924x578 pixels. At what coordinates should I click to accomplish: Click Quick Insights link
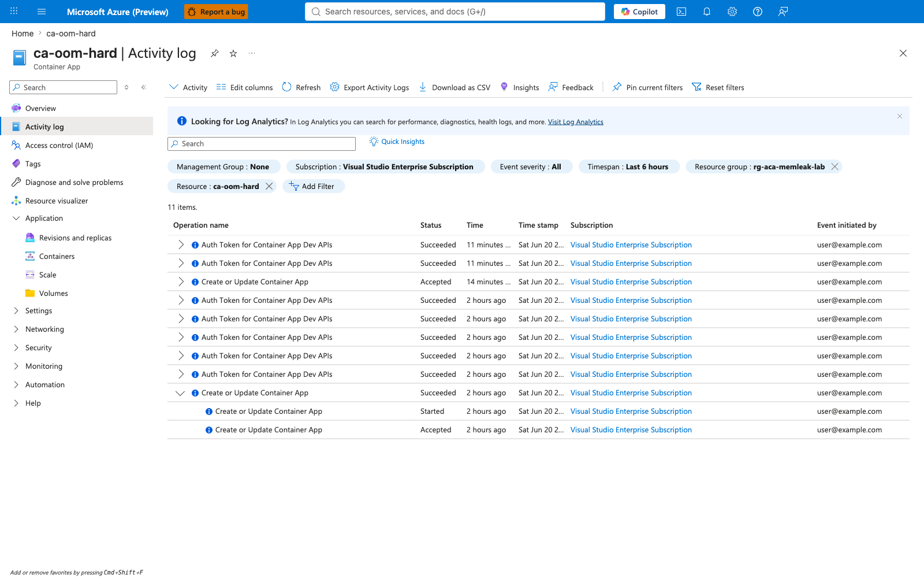pyautogui.click(x=397, y=142)
